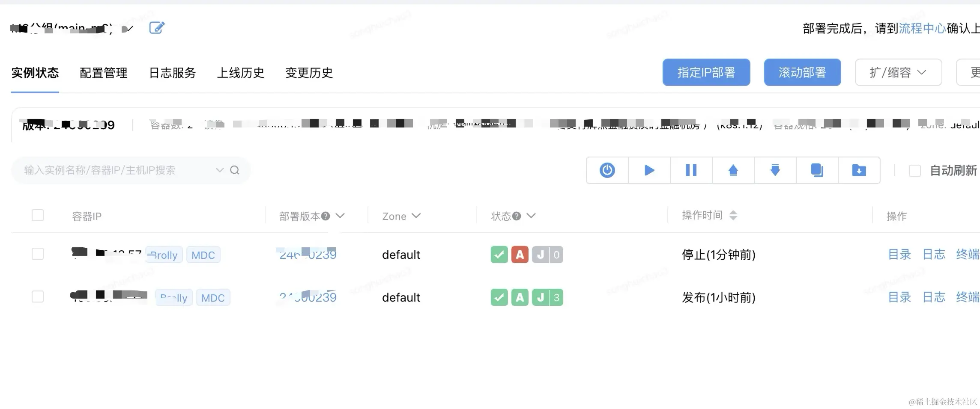Open the Zone filter dropdown
The image size is (980, 409).
tap(416, 216)
